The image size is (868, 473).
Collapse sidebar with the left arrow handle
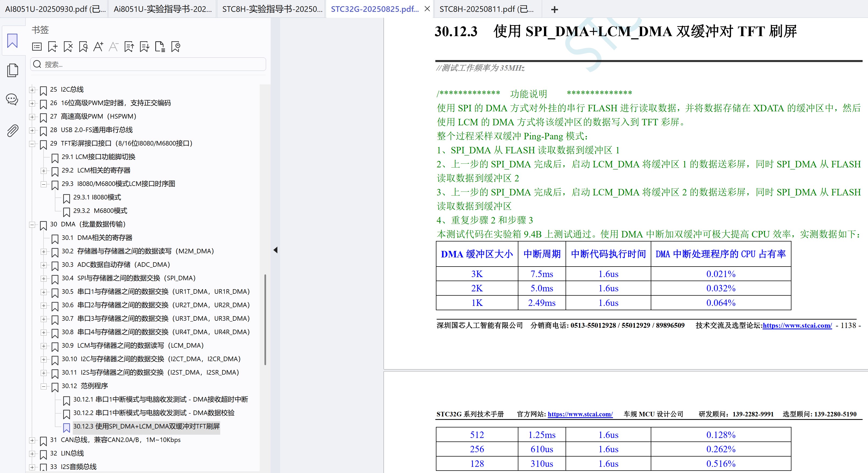[x=275, y=250]
